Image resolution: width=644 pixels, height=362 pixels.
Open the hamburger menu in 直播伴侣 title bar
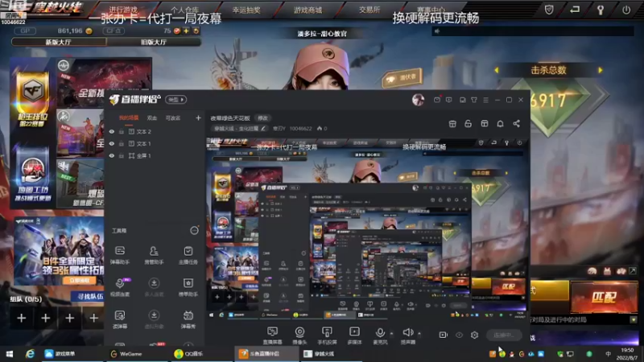[x=486, y=100]
